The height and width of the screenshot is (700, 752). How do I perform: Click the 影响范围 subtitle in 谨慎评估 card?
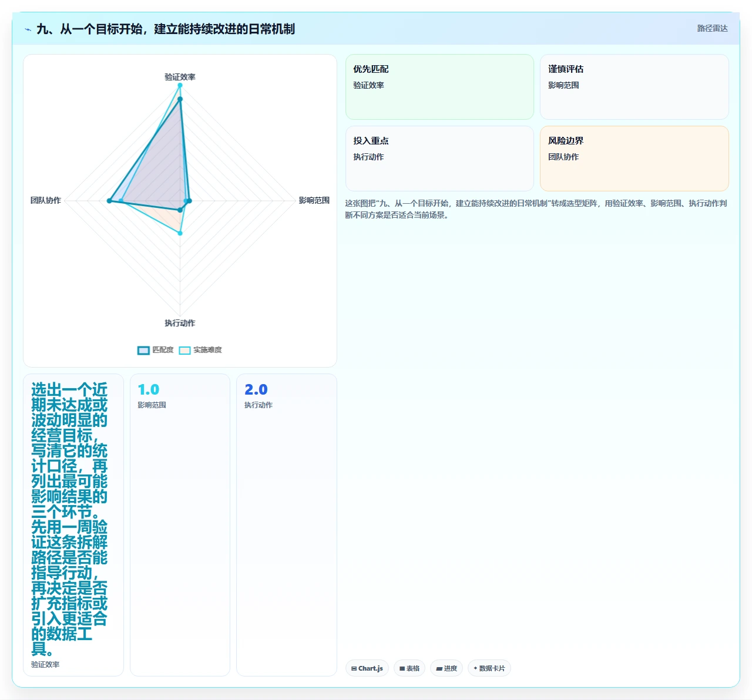pyautogui.click(x=563, y=85)
